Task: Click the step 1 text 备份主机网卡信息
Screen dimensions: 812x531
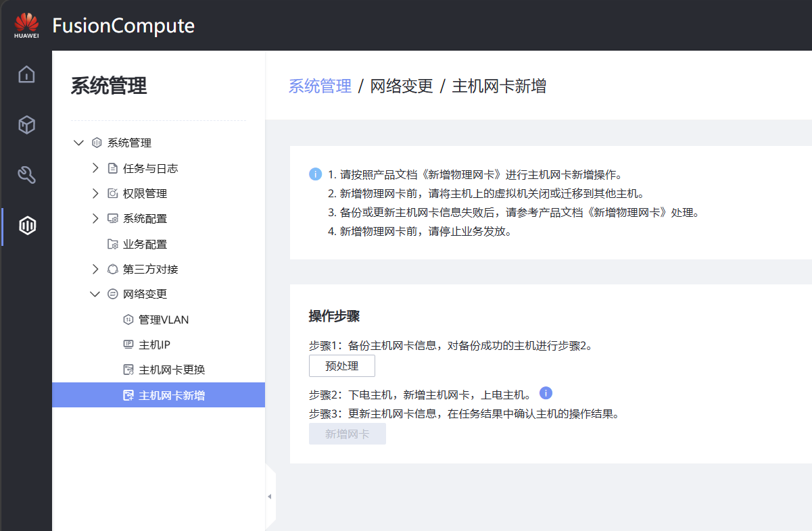Action: pos(451,346)
